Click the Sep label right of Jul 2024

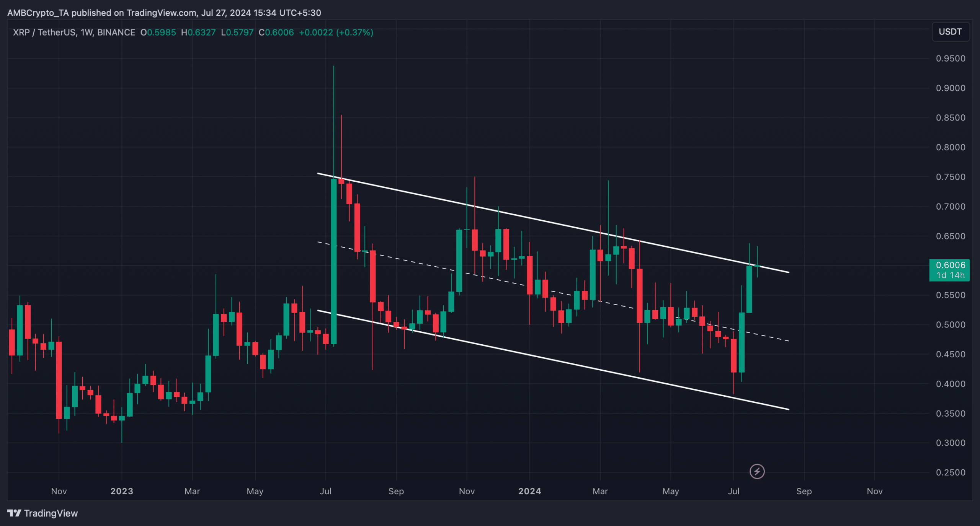point(804,491)
